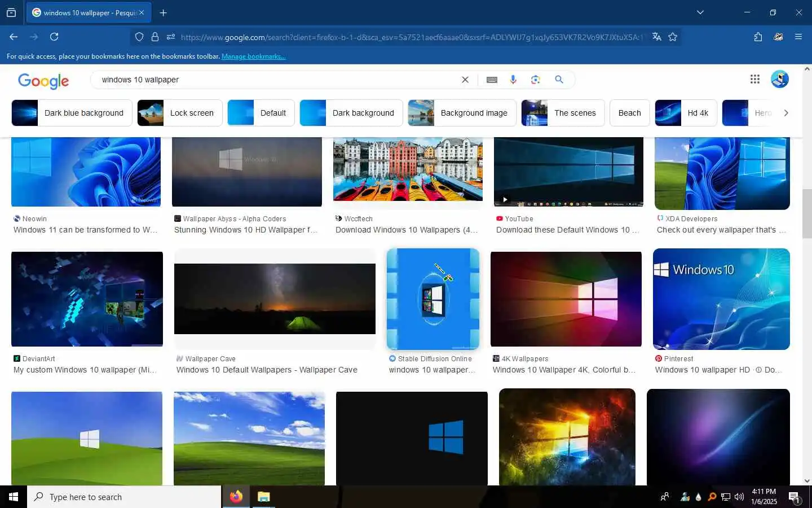Start search by voice microphone

pyautogui.click(x=513, y=80)
